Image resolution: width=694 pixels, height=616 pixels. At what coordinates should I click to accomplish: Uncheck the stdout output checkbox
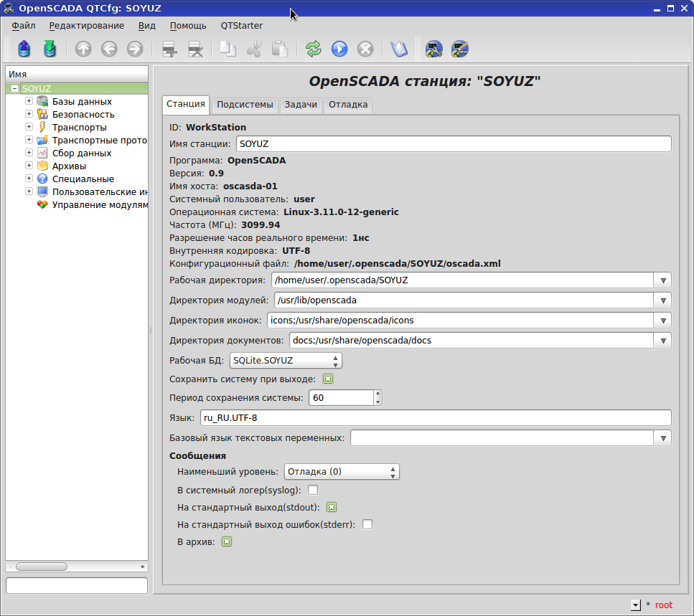330,507
